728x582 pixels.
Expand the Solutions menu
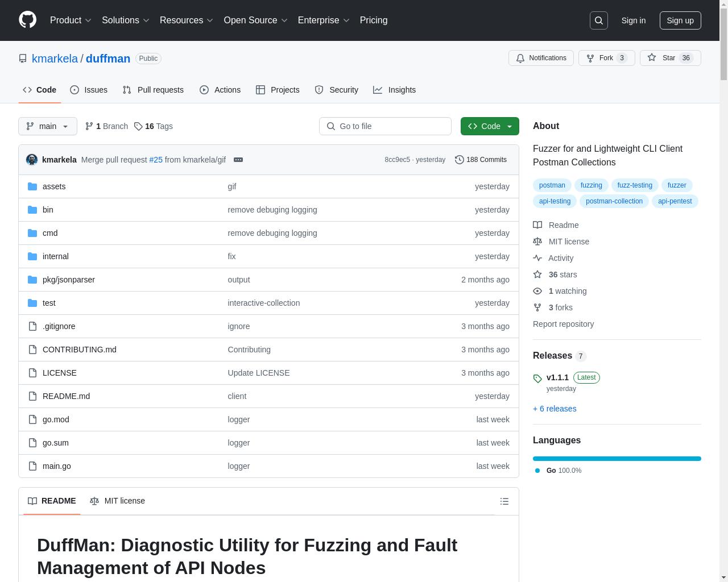(x=126, y=20)
